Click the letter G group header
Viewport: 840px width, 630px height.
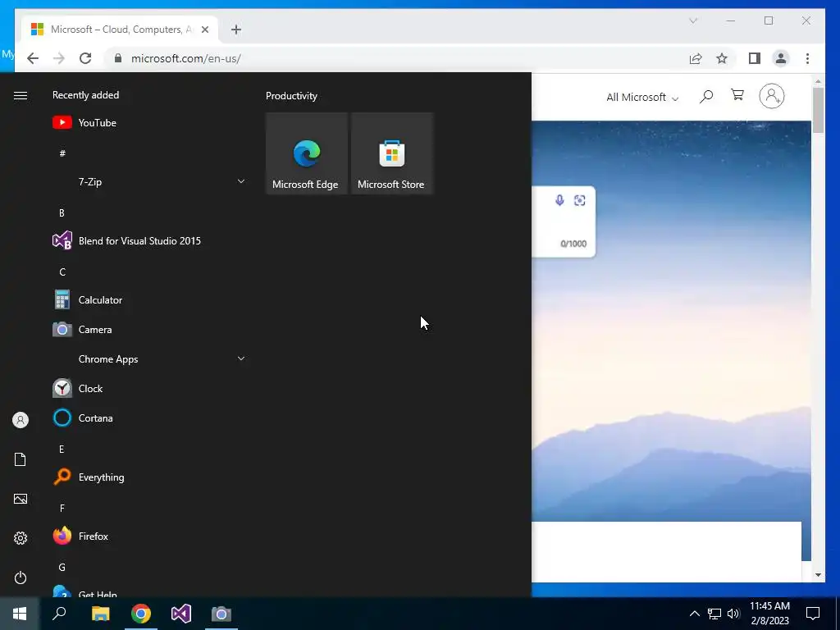(x=62, y=568)
